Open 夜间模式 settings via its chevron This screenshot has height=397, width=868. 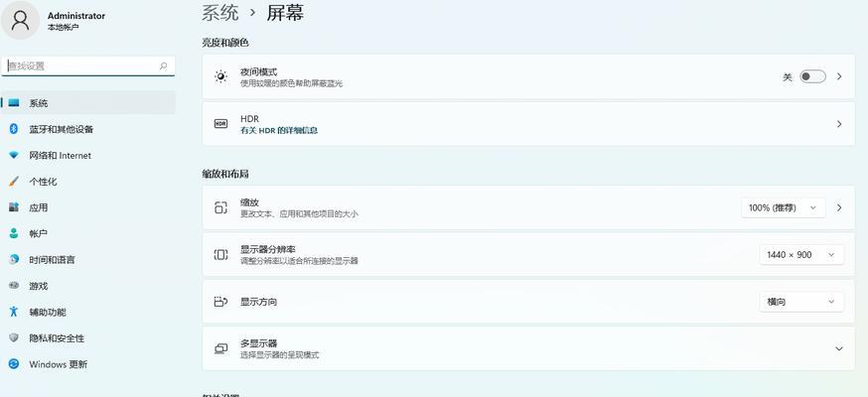click(839, 76)
